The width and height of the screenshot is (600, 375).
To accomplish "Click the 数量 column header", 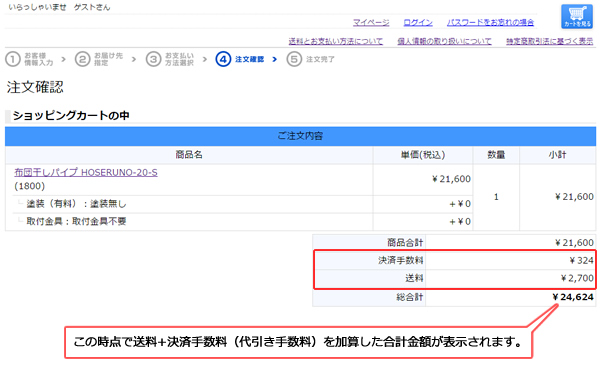I will click(496, 155).
